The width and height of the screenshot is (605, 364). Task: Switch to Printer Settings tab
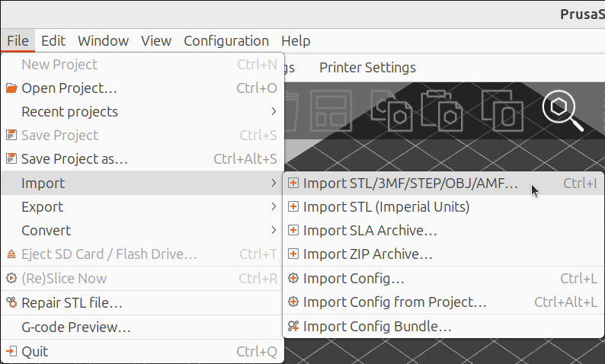pyautogui.click(x=367, y=68)
